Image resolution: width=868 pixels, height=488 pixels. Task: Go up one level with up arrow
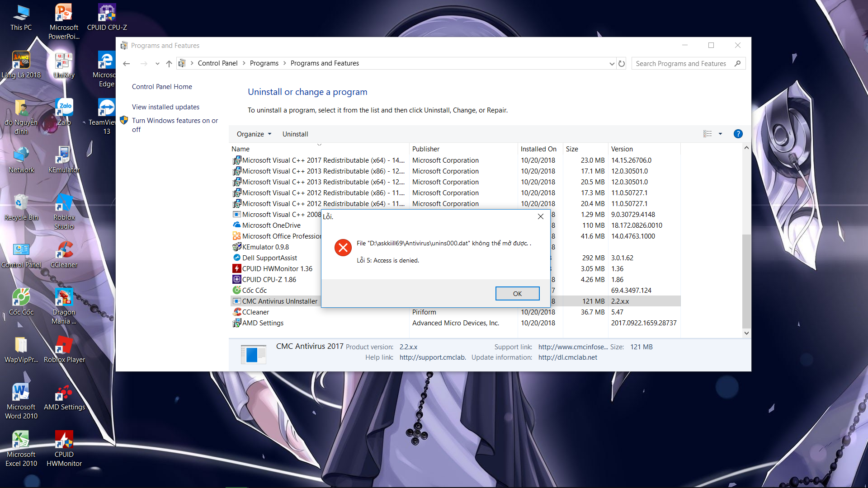169,64
